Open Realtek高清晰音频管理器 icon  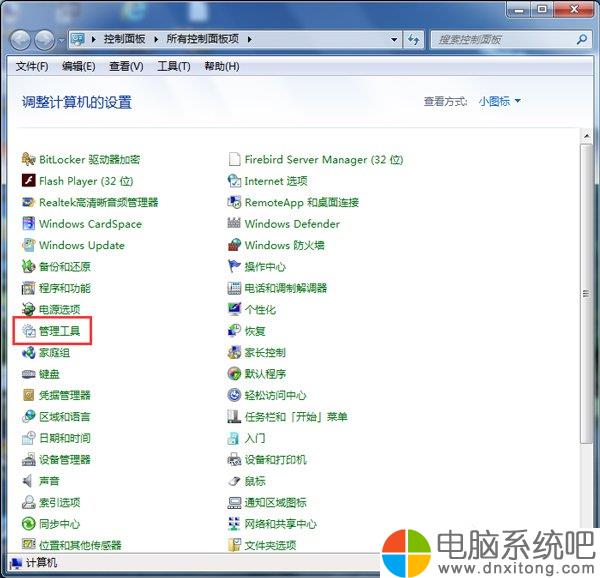coord(29,202)
